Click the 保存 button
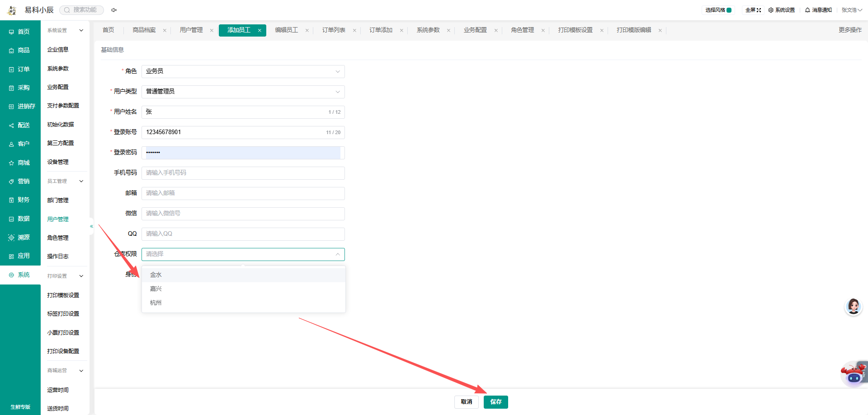This screenshot has height=415, width=868. (496, 402)
